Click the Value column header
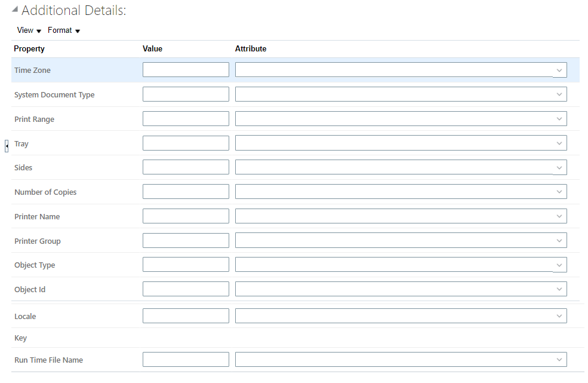588x383 pixels. pyautogui.click(x=152, y=49)
